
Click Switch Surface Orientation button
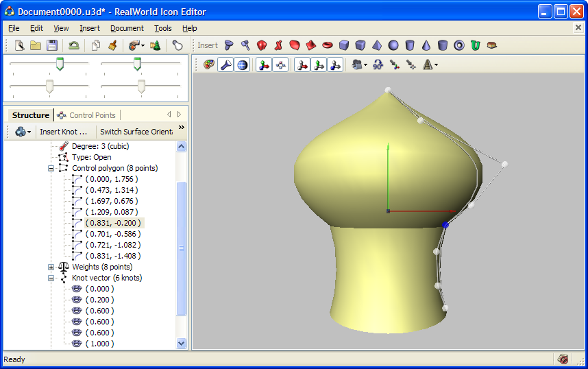coord(136,132)
